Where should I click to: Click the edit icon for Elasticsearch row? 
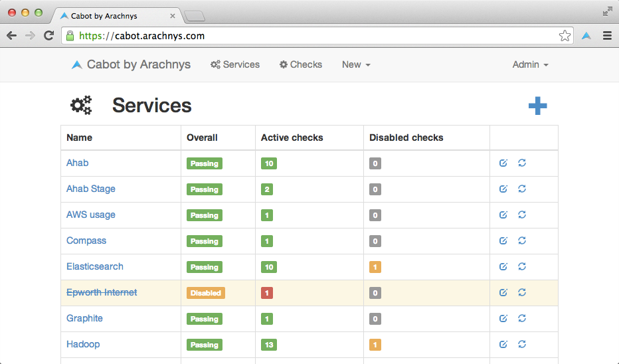pos(503,267)
